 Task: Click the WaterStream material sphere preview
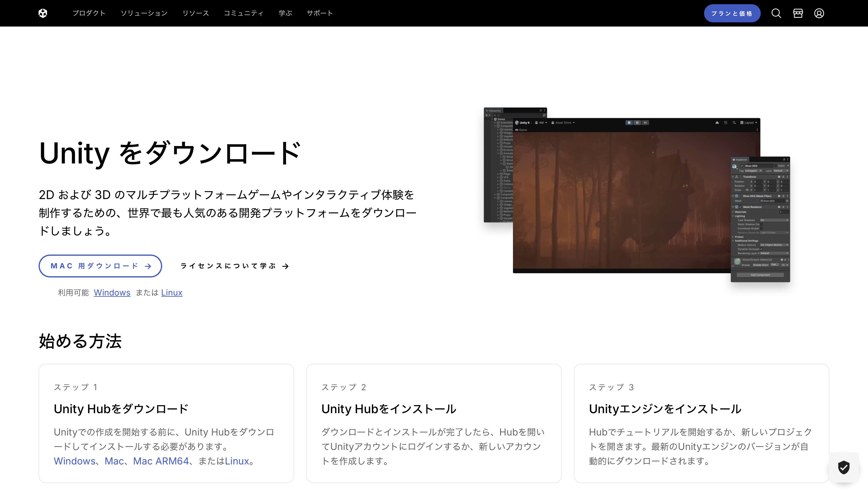737,261
